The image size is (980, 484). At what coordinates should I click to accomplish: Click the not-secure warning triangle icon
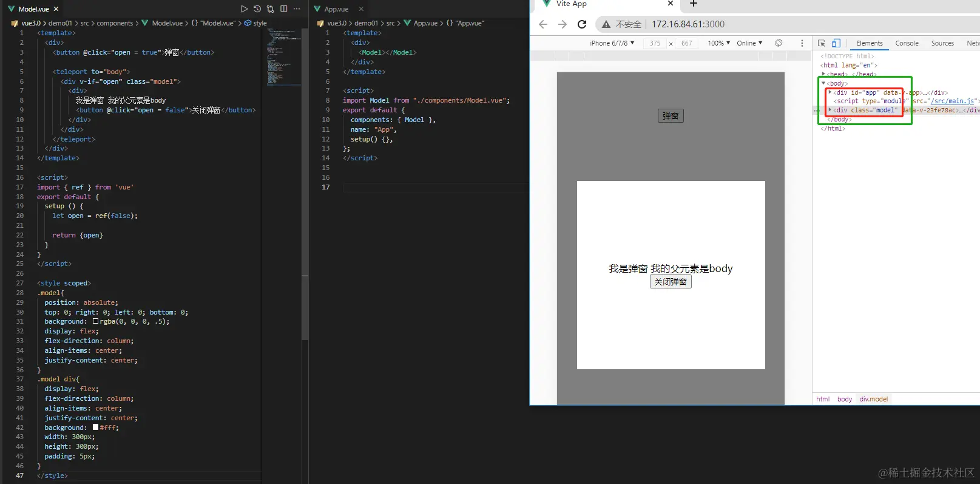(606, 24)
